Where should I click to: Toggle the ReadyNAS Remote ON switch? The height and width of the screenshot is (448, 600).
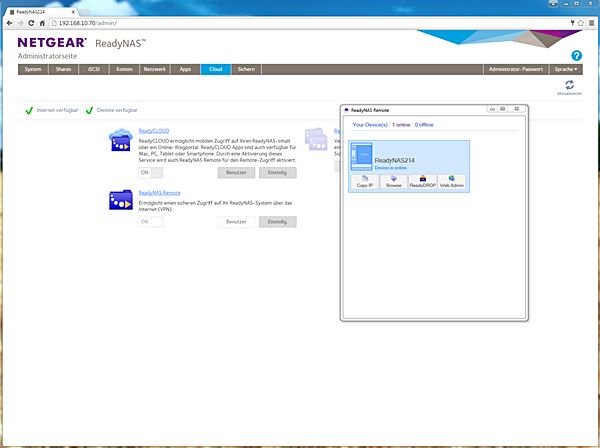click(151, 222)
